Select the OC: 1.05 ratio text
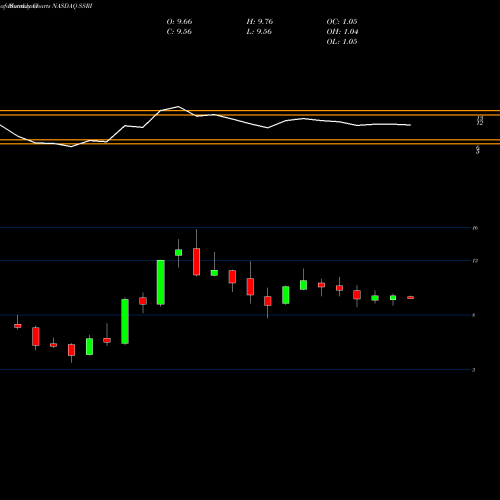The image size is (500, 500). click(x=342, y=22)
